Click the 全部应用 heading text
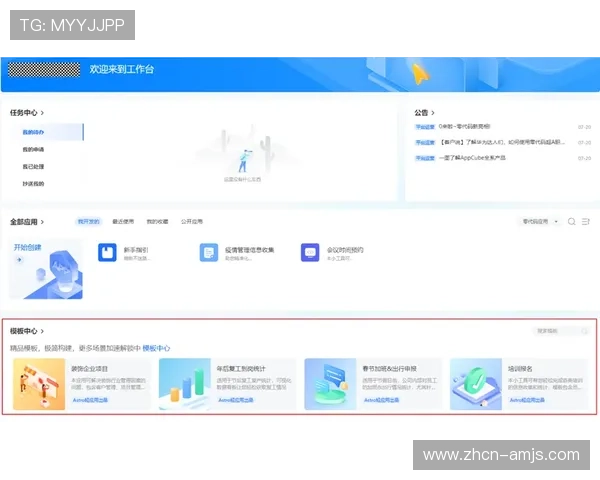Screen dimensions: 600x480 click(24, 222)
